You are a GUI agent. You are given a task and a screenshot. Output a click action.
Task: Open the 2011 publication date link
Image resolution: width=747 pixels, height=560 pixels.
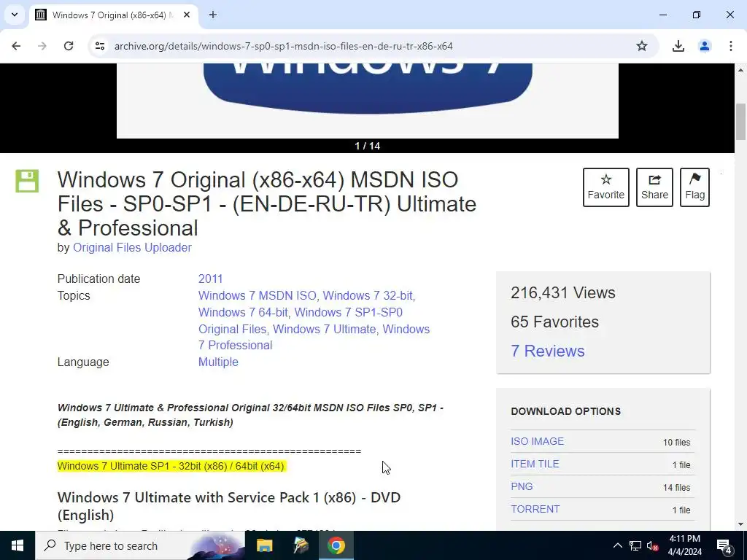pos(210,279)
